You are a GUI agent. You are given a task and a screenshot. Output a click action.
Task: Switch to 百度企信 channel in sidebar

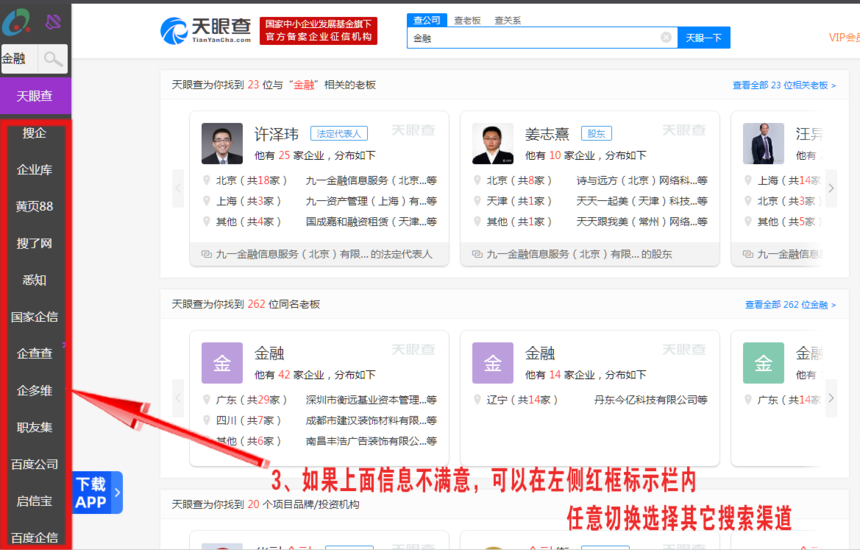point(34,537)
